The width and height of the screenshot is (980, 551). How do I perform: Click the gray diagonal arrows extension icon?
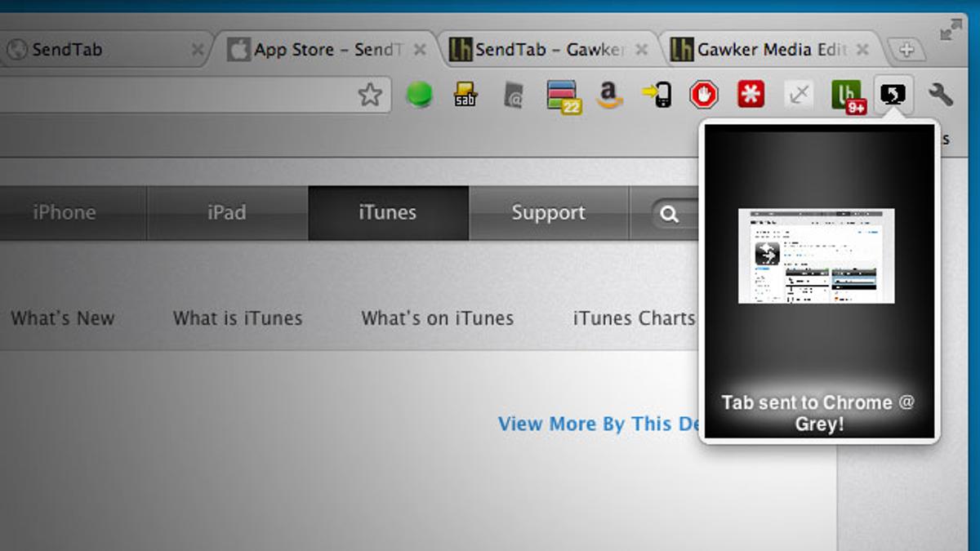[x=798, y=96]
